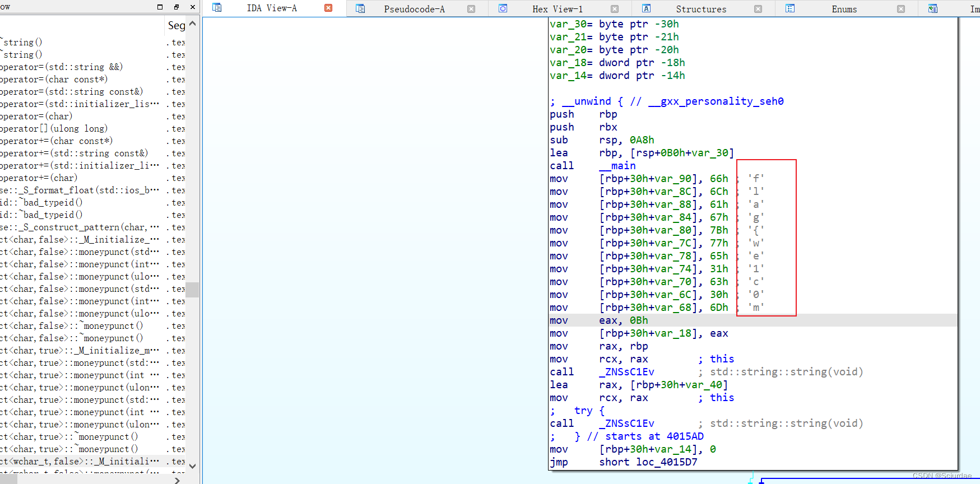Select function operator+=(char const*)
Image resolution: width=980 pixels, height=484 pixels.
(92, 141)
